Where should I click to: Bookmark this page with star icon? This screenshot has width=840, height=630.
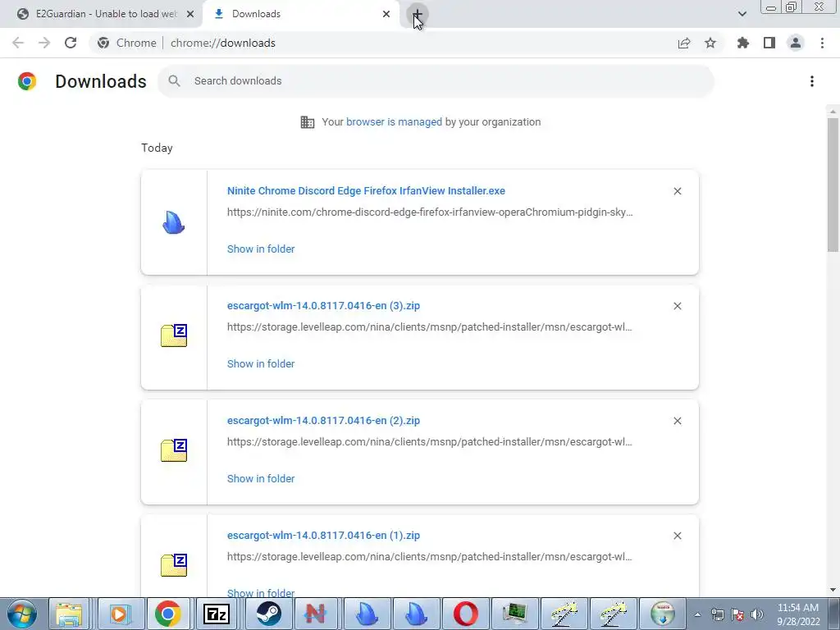coord(710,43)
